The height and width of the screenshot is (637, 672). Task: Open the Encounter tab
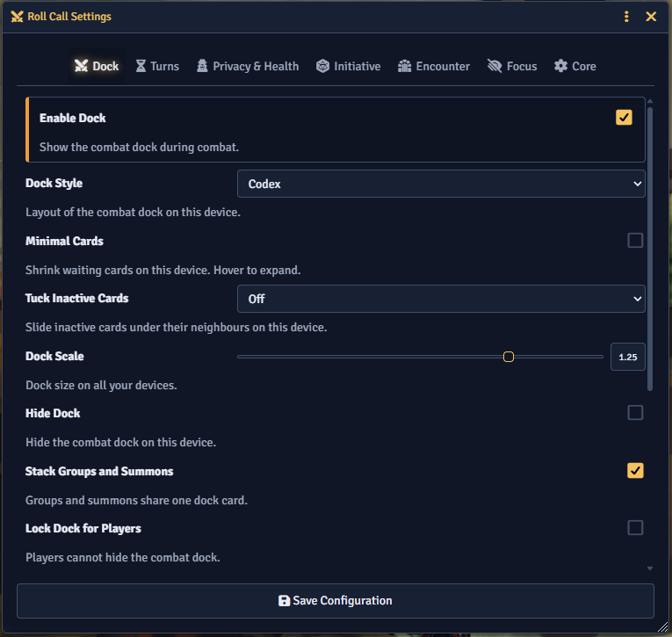point(434,66)
